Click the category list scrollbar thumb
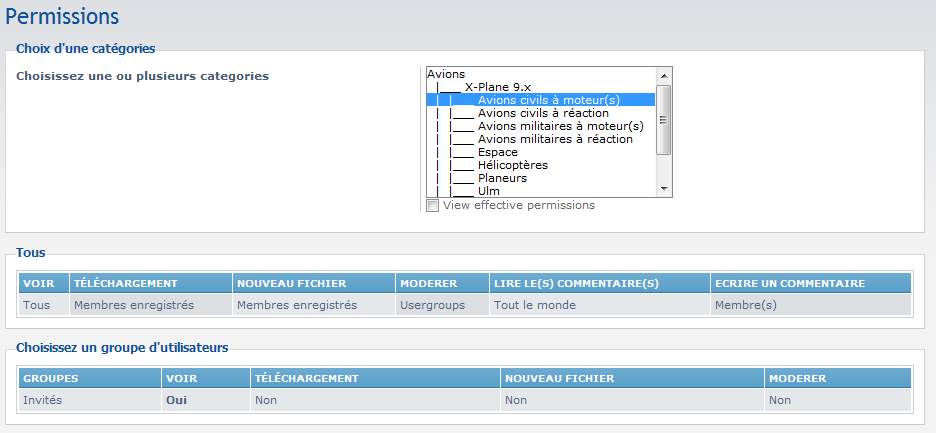The image size is (936, 433). coord(663,118)
